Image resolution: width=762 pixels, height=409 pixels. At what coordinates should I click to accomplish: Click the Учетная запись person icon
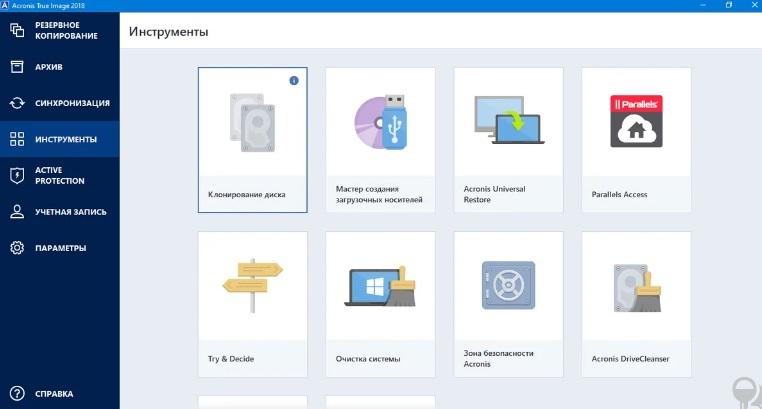pos(17,212)
